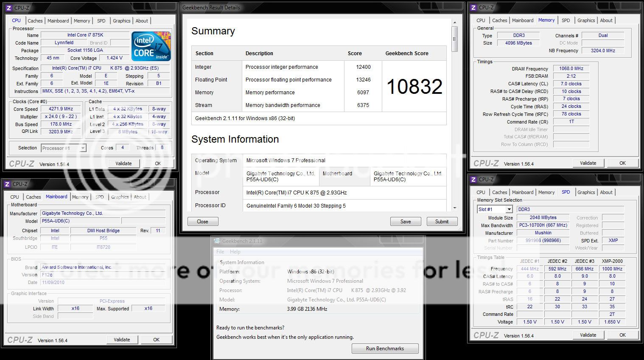The width and height of the screenshot is (644, 360).
Task: Click the DRAM Frequency value 1068.0 MHz
Action: click(x=571, y=68)
